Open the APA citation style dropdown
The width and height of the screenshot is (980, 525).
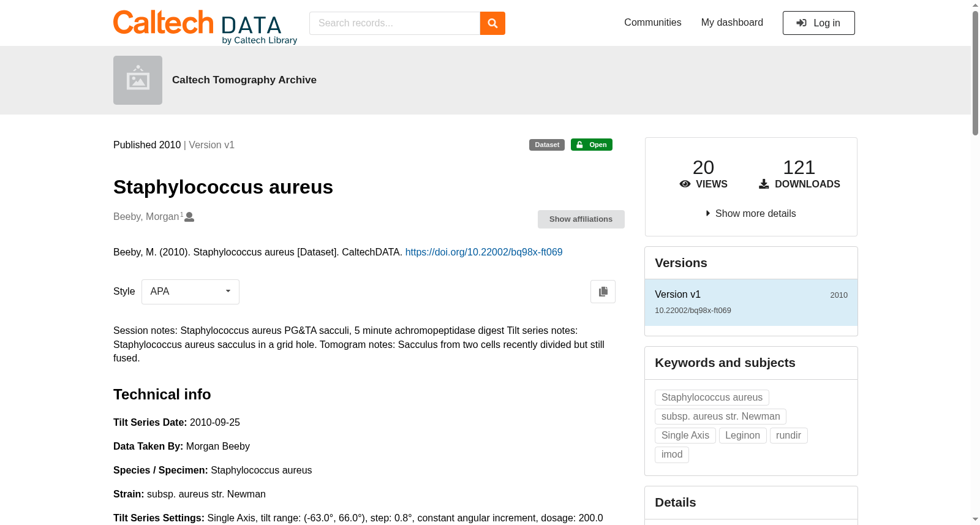click(190, 292)
